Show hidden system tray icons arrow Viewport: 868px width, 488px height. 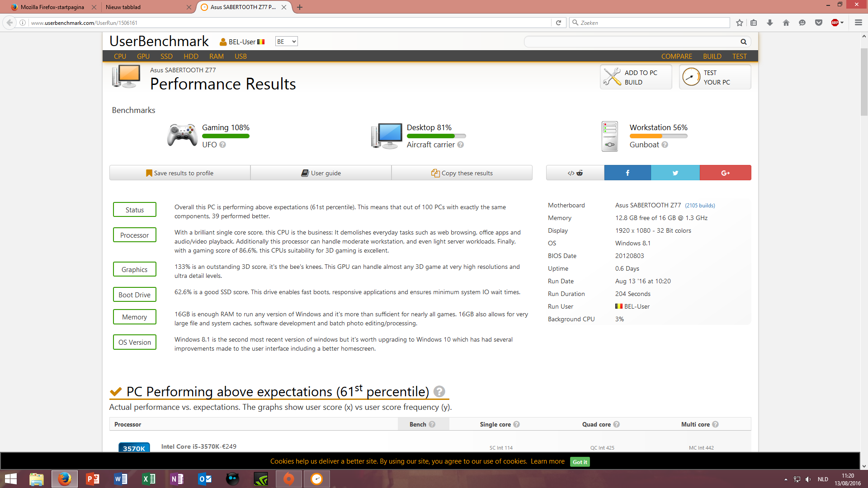[x=786, y=479]
